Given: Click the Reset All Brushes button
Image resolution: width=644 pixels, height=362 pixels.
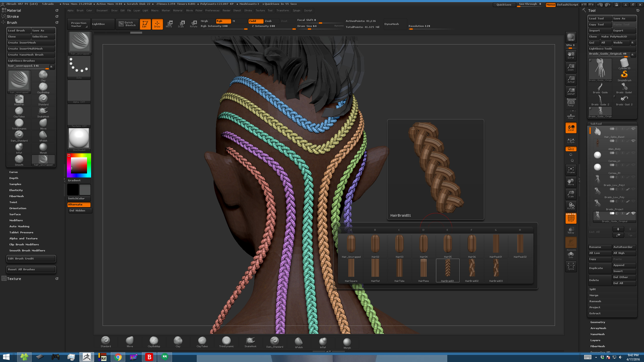Looking at the screenshot, I should pyautogui.click(x=31, y=269).
